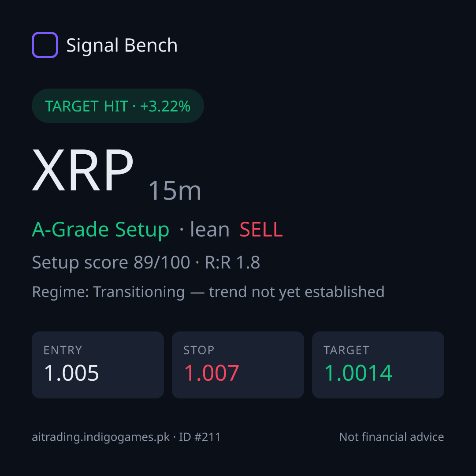Click the red SELL lean label

(261, 230)
